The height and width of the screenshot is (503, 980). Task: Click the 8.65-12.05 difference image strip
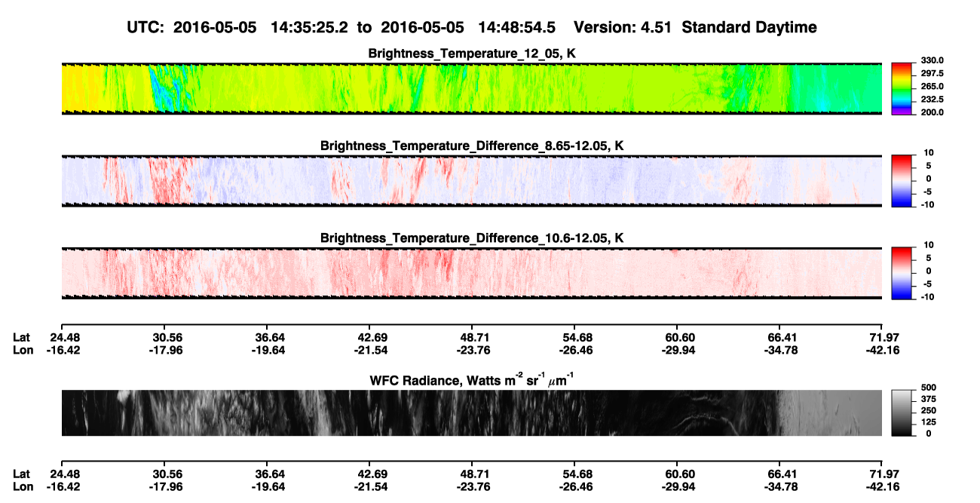(x=472, y=180)
